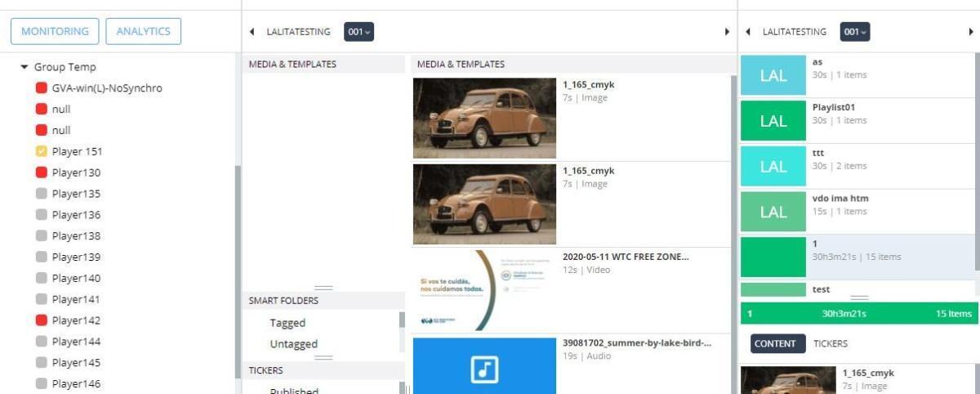Click the right arrow of the right panel header

point(971,32)
